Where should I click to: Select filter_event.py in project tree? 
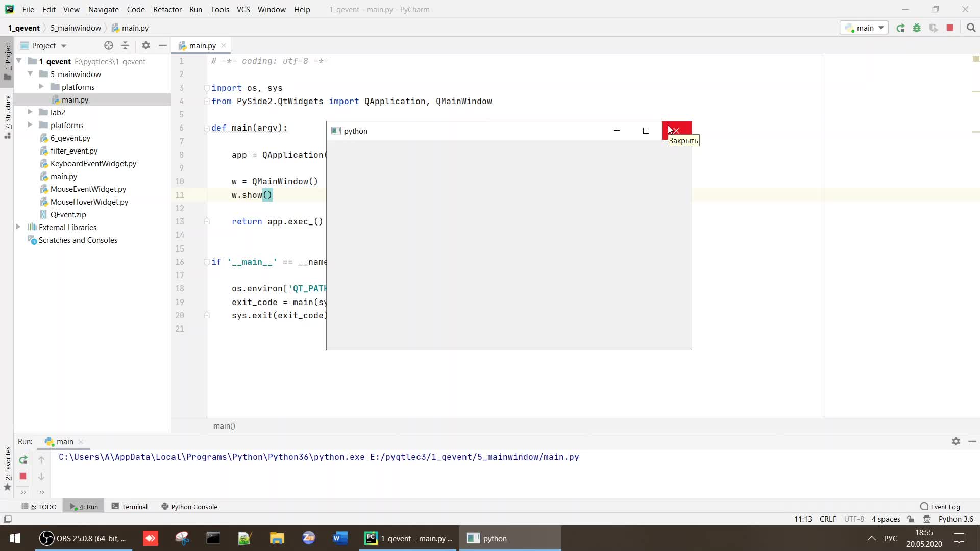(73, 151)
